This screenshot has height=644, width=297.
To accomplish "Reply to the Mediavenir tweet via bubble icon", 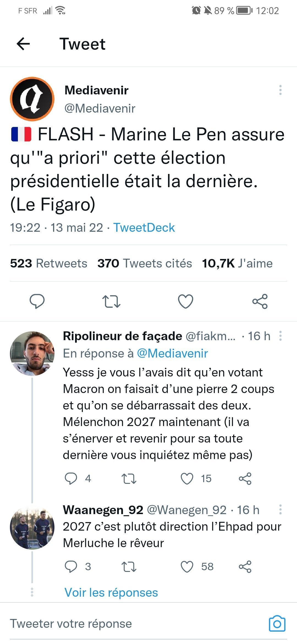I will pyautogui.click(x=37, y=301).
